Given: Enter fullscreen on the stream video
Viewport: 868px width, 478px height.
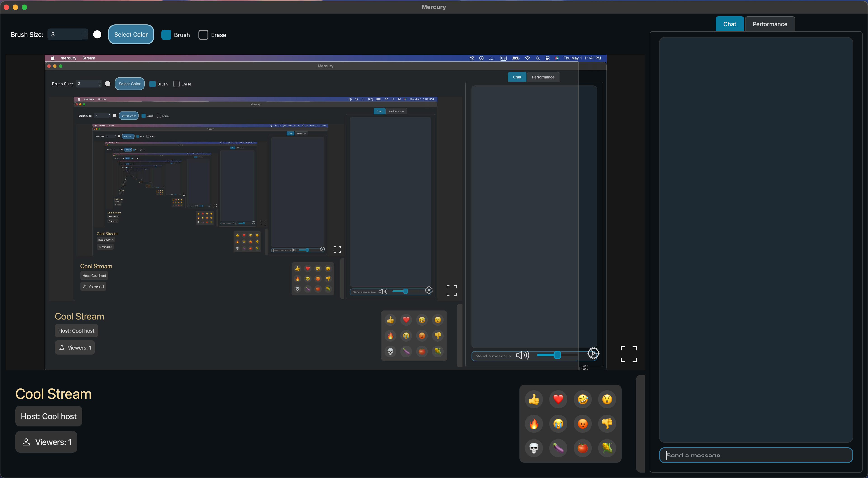Looking at the screenshot, I should [x=628, y=354].
